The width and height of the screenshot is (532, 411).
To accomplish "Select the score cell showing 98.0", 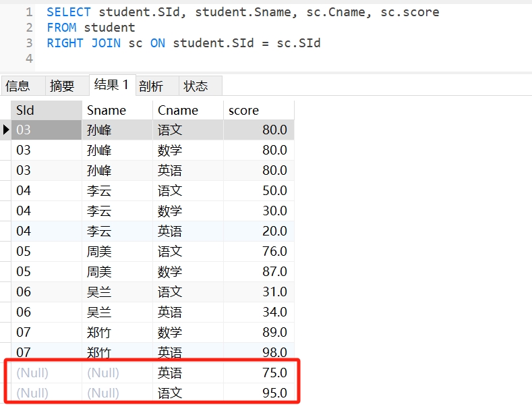I will point(258,352).
